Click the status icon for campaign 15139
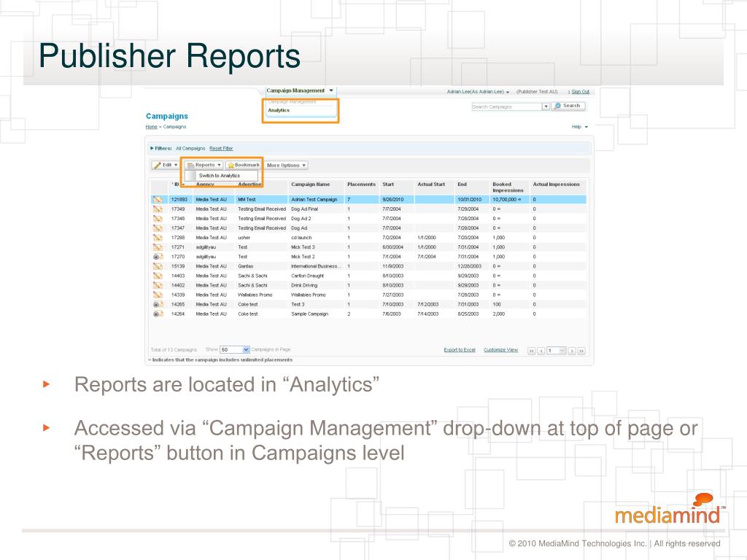The image size is (747, 560). coord(158,266)
